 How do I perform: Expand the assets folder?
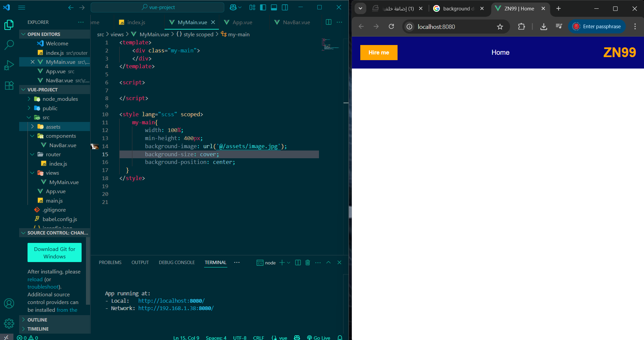click(53, 127)
